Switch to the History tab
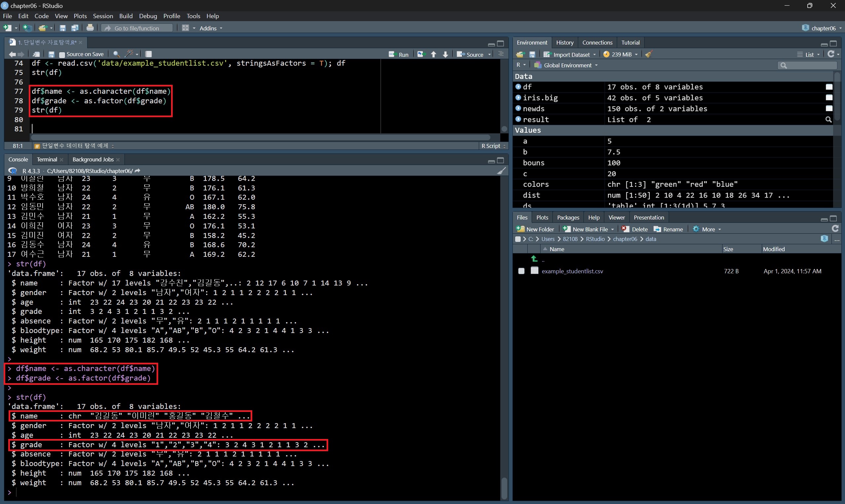 [564, 43]
